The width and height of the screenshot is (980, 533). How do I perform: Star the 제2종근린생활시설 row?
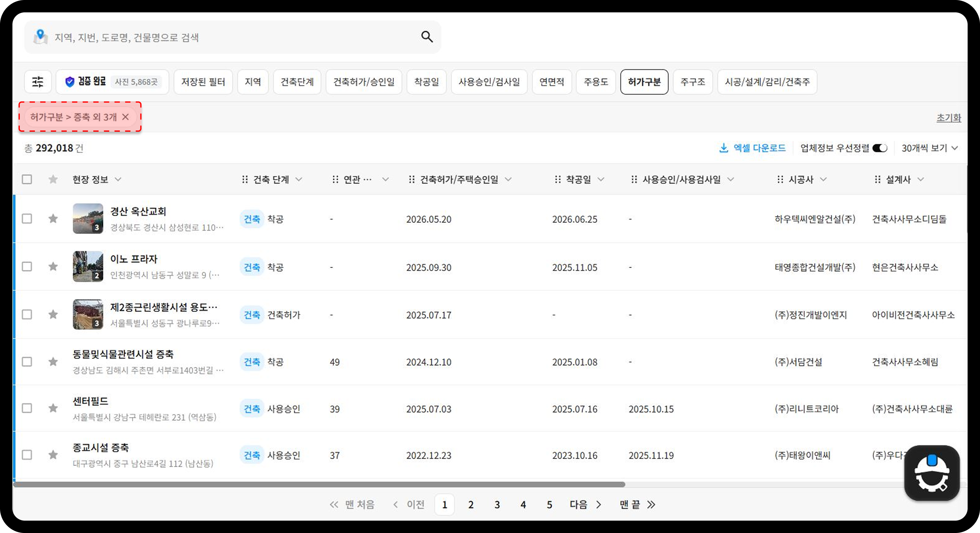coord(53,314)
